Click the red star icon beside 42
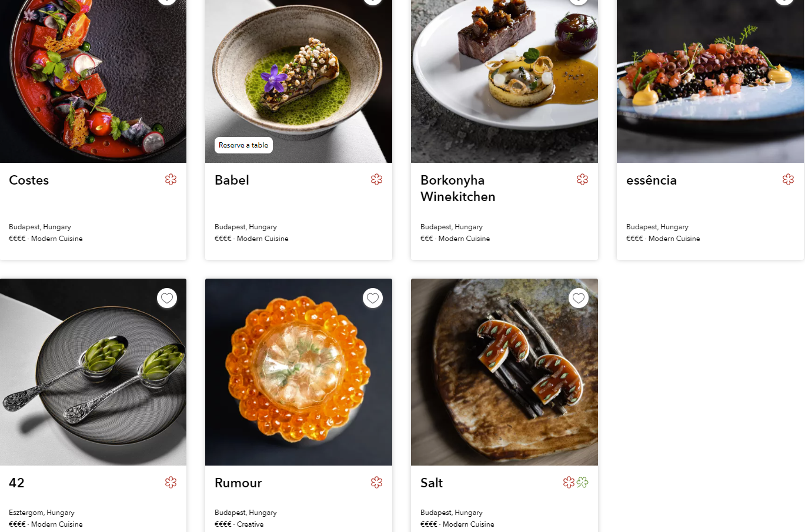Screen dimensions: 805x532 pos(171,483)
